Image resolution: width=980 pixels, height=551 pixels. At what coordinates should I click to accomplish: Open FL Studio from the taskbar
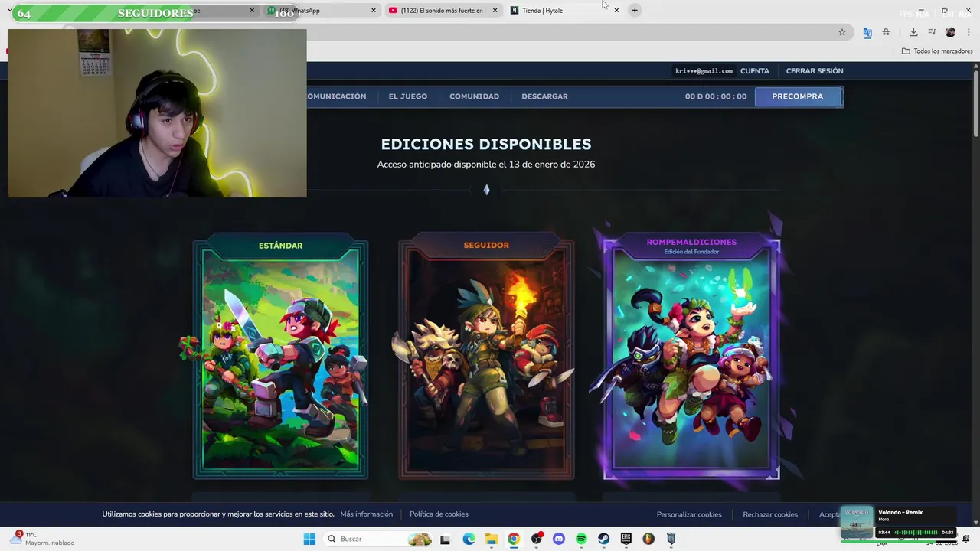tap(648, 539)
